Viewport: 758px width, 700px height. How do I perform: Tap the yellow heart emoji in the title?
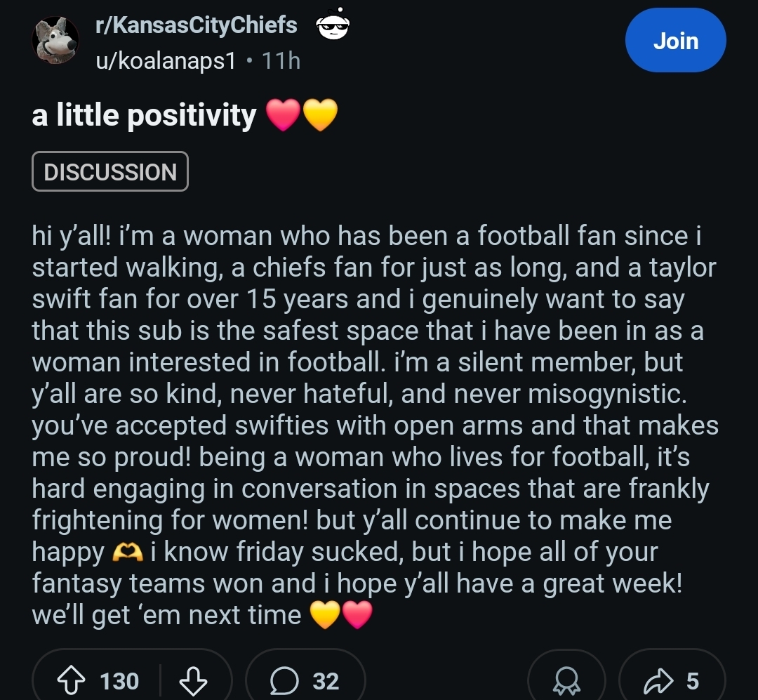pos(320,115)
